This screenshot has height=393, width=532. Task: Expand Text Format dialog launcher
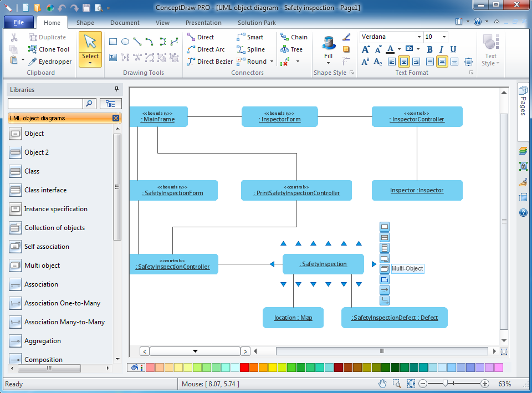pos(471,73)
